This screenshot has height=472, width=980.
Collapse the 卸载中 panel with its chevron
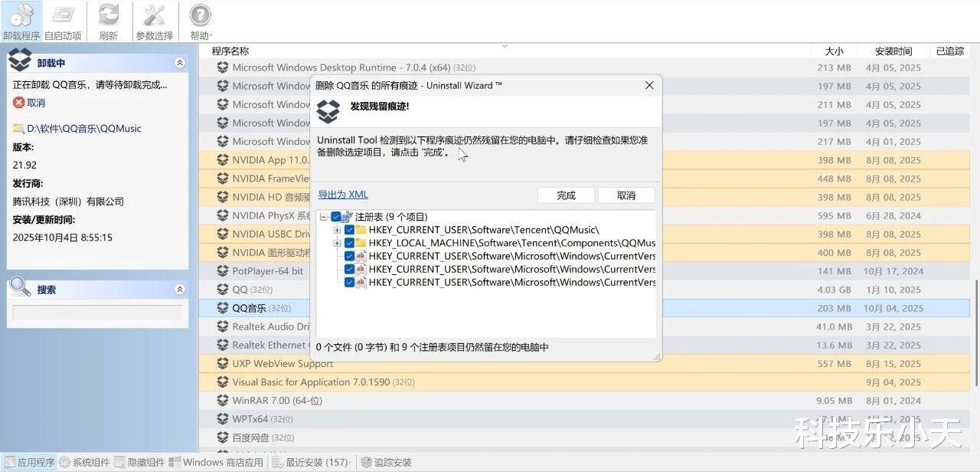pyautogui.click(x=180, y=63)
